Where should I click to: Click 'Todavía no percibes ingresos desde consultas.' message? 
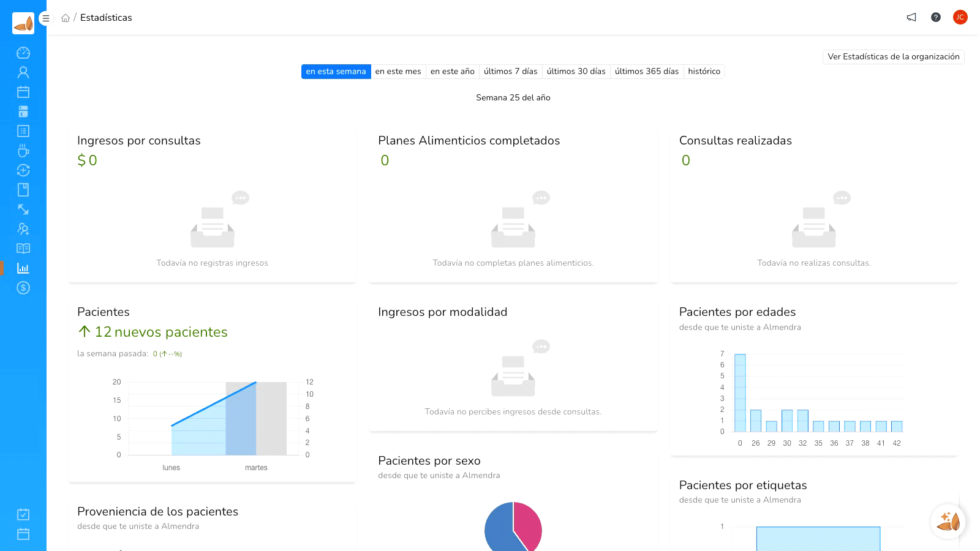[513, 412]
